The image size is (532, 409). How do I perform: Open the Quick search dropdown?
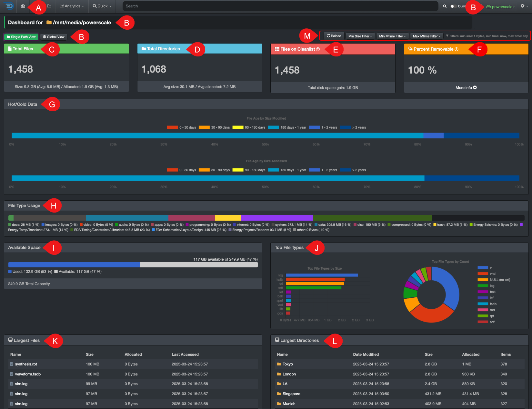[102, 6]
